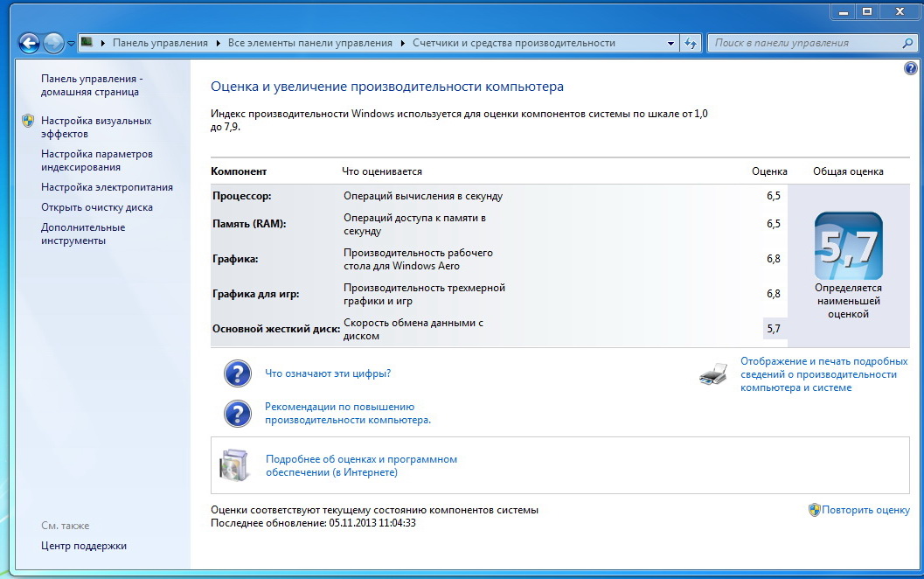
Task: Minimize the window
Action: (844, 11)
